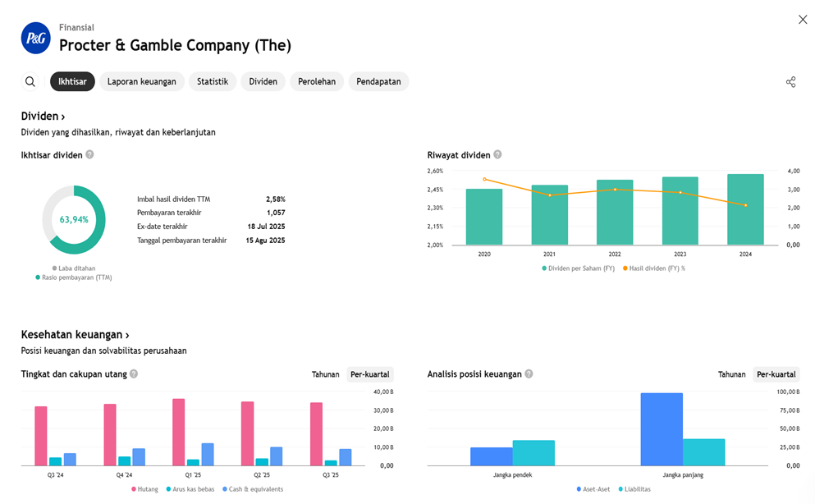Open help icon beside Analisis posisi keuangan
Screen dimensions: 815x504
pyautogui.click(x=529, y=373)
